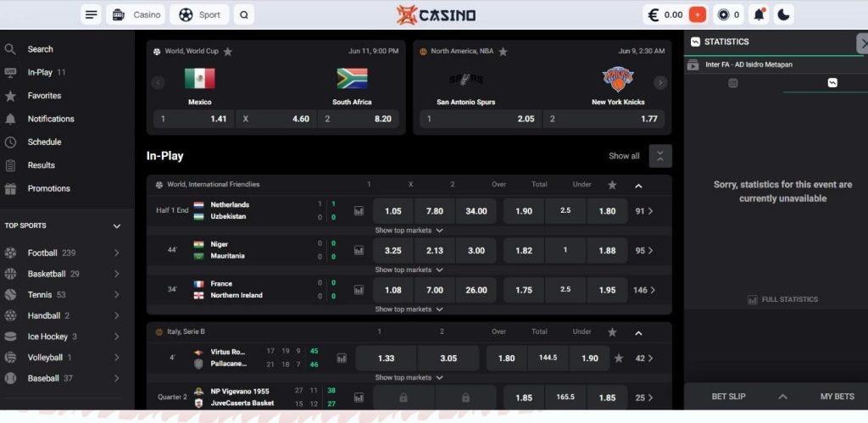868x423 pixels.
Task: Collapse the Top Sports list
Action: point(117,225)
